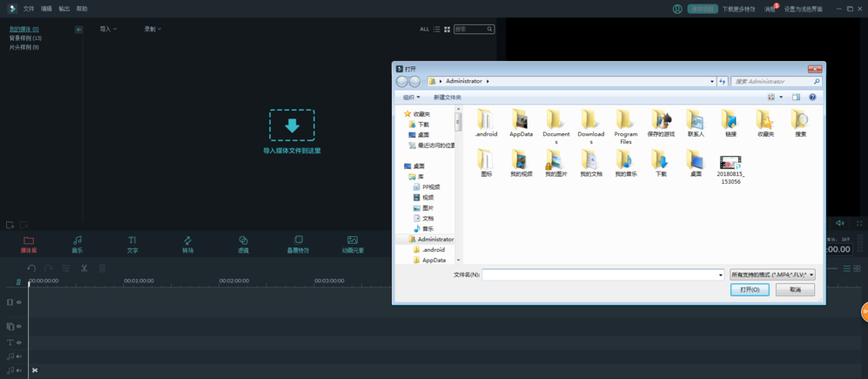Open the 输出 (Export) menu
The height and width of the screenshot is (379, 868).
tap(64, 9)
